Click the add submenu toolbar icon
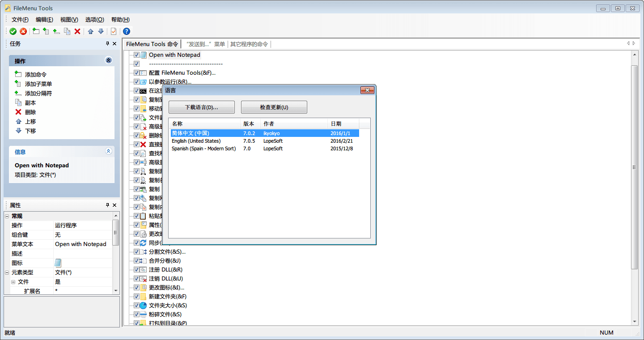Image resolution: width=644 pixels, height=340 pixels. click(46, 31)
